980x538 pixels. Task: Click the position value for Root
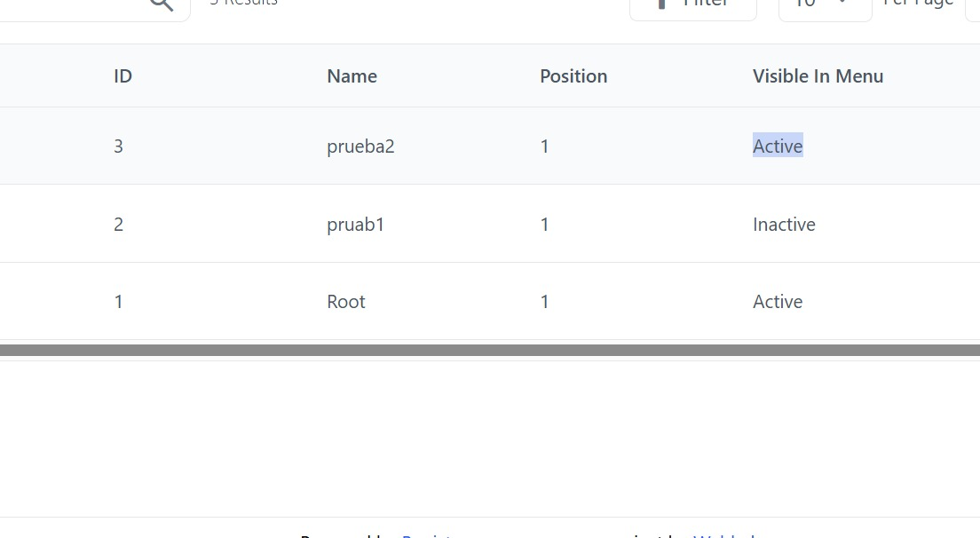point(545,302)
